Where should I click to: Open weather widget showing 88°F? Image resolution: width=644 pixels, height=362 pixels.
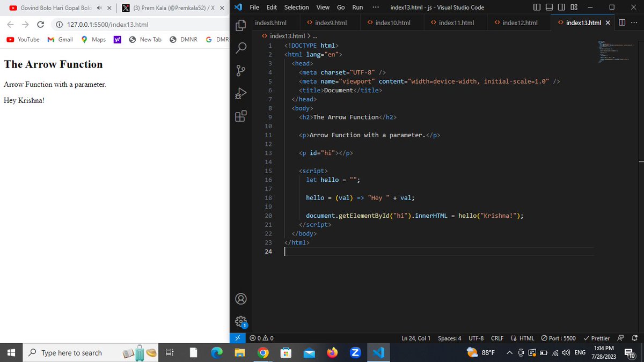(480, 352)
